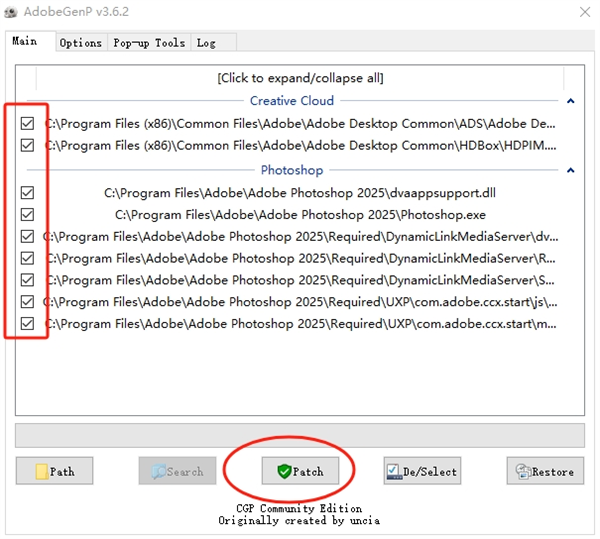Click the restore icon on Restore button
The height and width of the screenshot is (539, 600).
pyautogui.click(x=523, y=472)
